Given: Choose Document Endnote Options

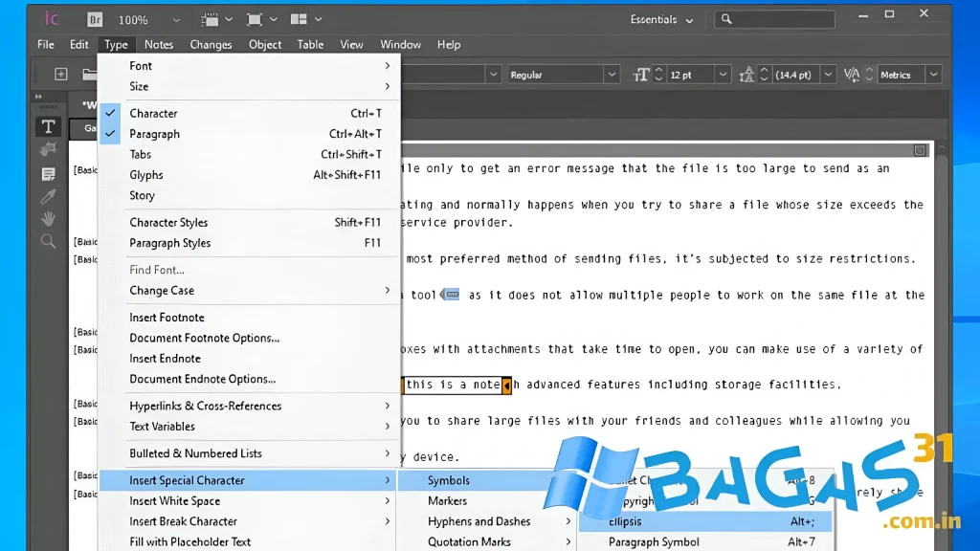Looking at the screenshot, I should pyautogui.click(x=249, y=379).
